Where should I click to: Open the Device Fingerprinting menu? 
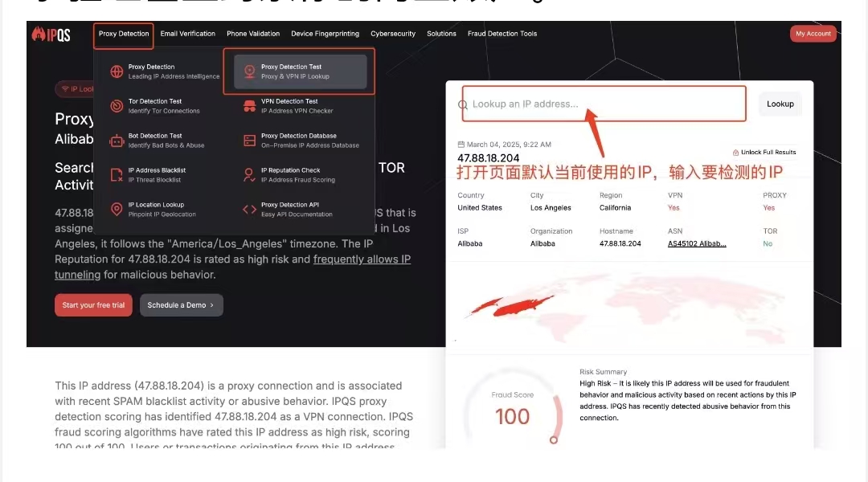[x=325, y=34]
